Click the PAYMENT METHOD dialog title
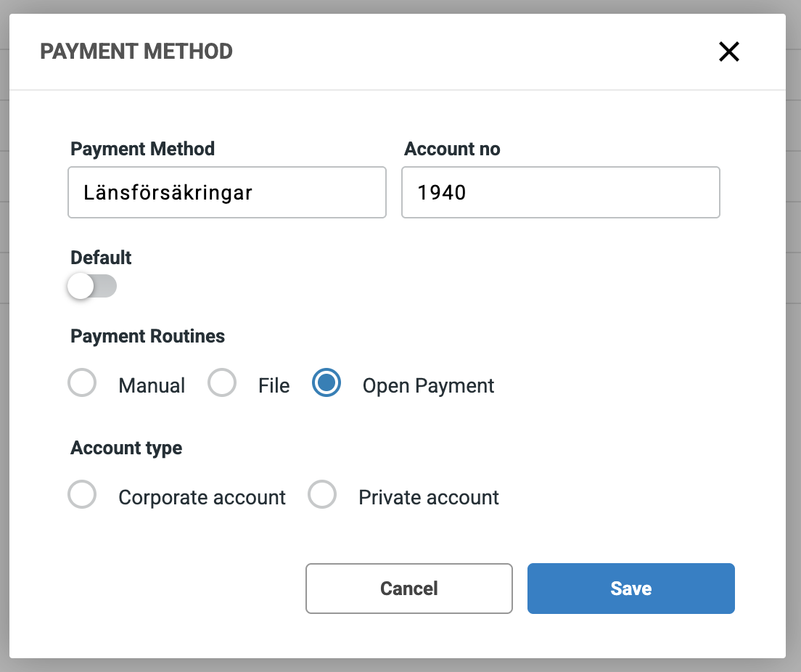This screenshot has width=801, height=672. [136, 52]
